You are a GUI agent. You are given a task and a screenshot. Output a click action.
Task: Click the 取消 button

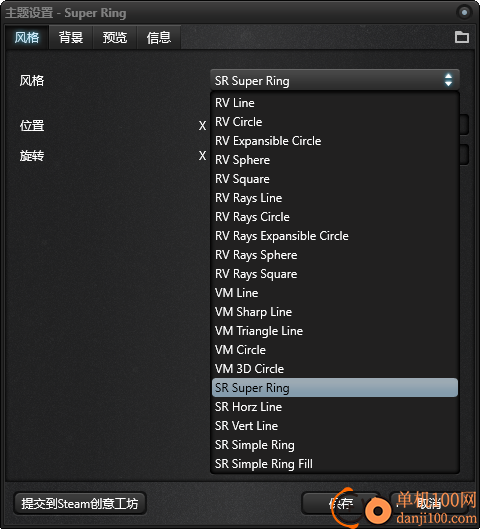coord(429,503)
